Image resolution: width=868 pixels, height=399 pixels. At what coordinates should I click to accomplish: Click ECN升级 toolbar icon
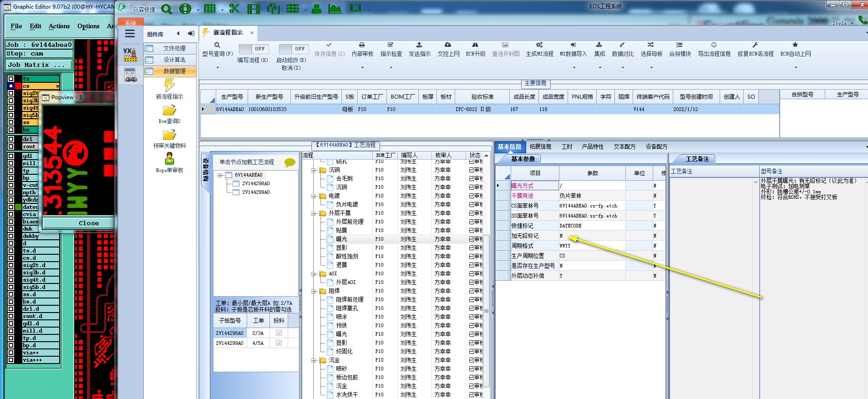point(475,45)
